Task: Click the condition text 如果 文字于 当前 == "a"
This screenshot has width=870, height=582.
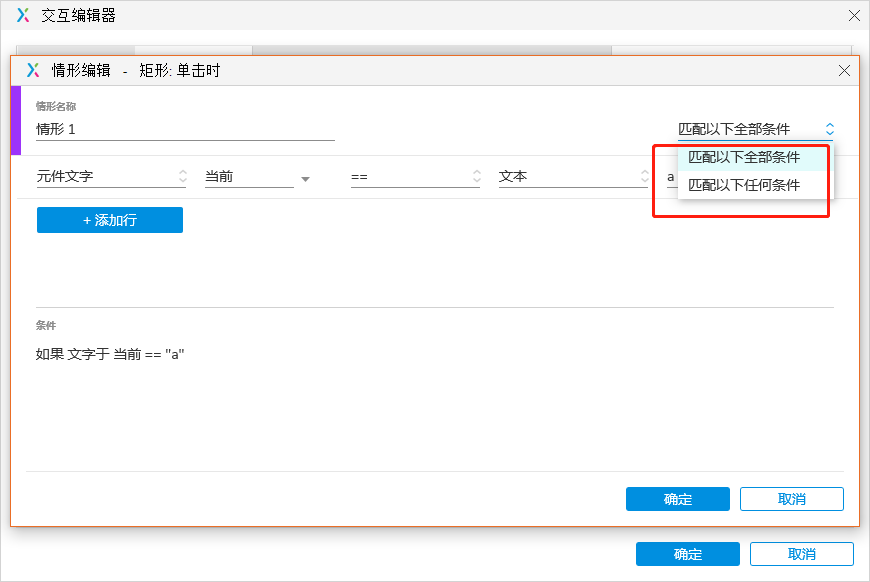Action: pos(110,354)
